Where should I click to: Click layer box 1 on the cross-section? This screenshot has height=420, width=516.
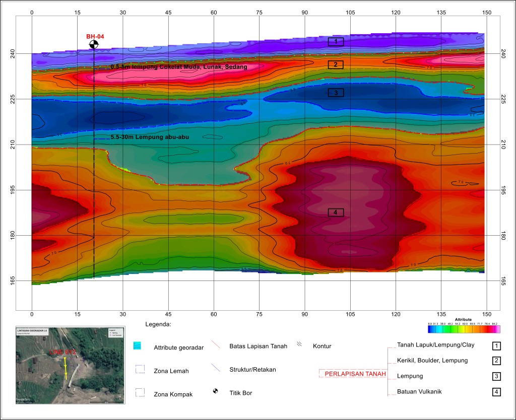click(x=336, y=41)
